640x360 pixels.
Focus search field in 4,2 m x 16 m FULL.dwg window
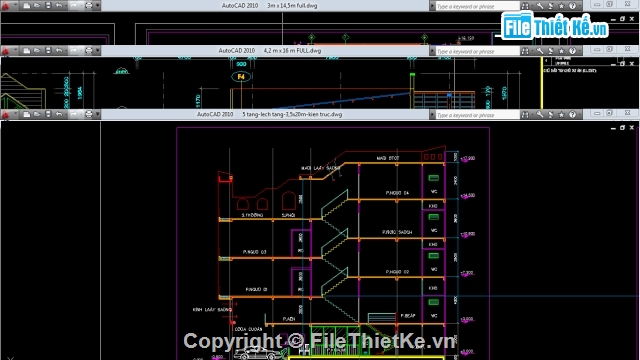(x=478, y=51)
